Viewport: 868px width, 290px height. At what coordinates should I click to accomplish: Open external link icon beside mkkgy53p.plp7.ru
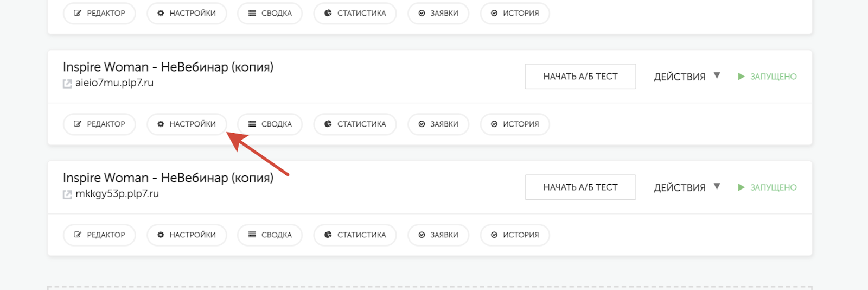pos(67,194)
